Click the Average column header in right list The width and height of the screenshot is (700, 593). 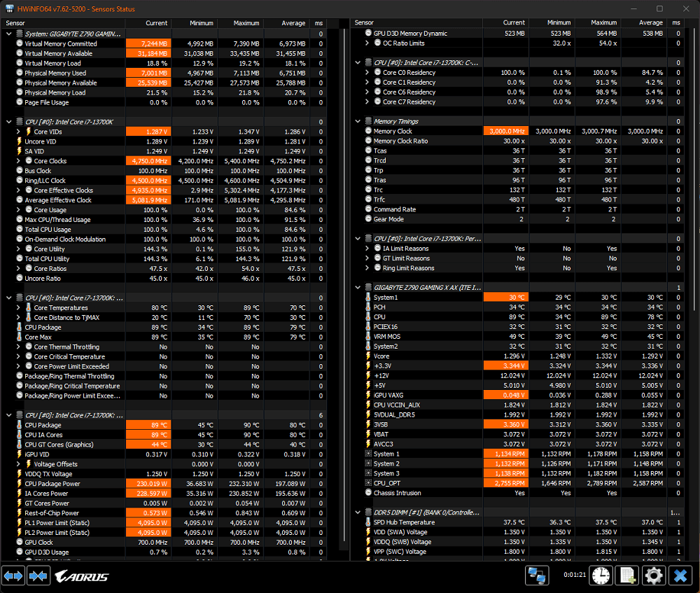tap(644, 23)
